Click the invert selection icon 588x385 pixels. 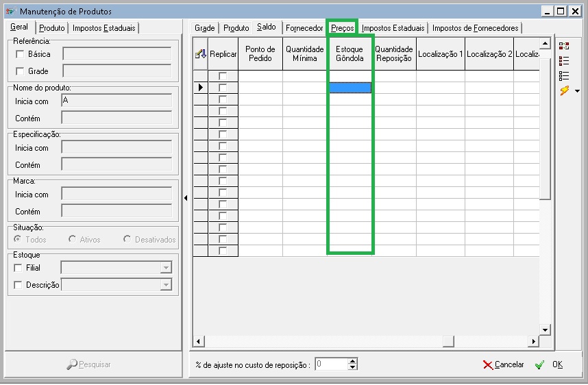click(563, 46)
